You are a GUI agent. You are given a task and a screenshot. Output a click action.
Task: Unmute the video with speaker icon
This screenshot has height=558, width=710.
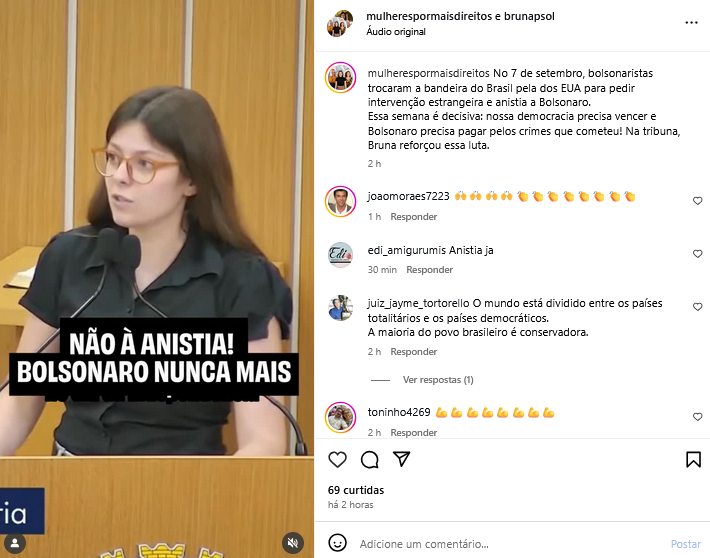(x=293, y=543)
